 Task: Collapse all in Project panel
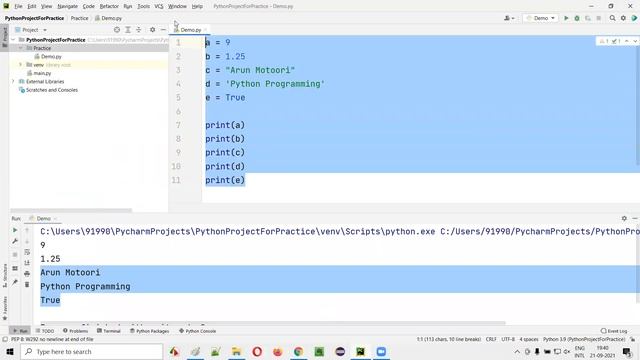coord(139,30)
